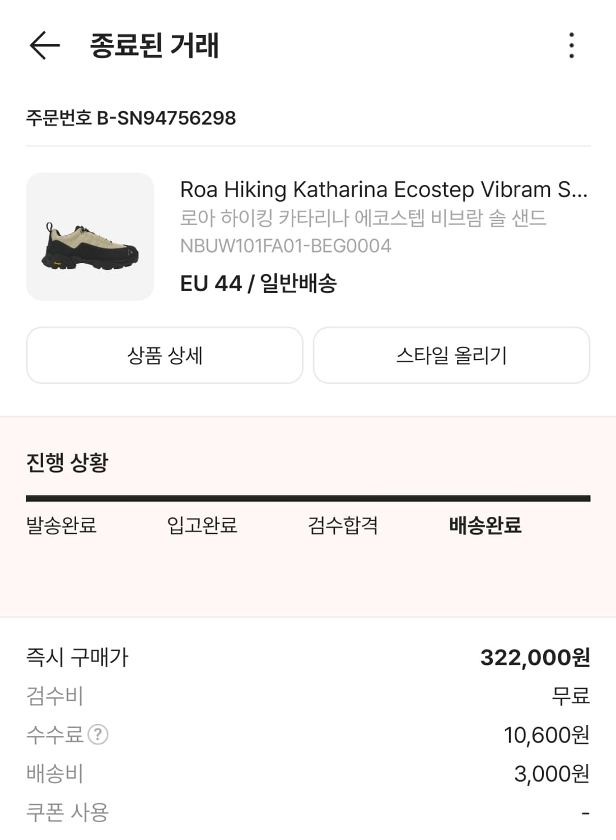Select the 입고완료 progress step
Screen dimensions: 616x840
(202, 525)
